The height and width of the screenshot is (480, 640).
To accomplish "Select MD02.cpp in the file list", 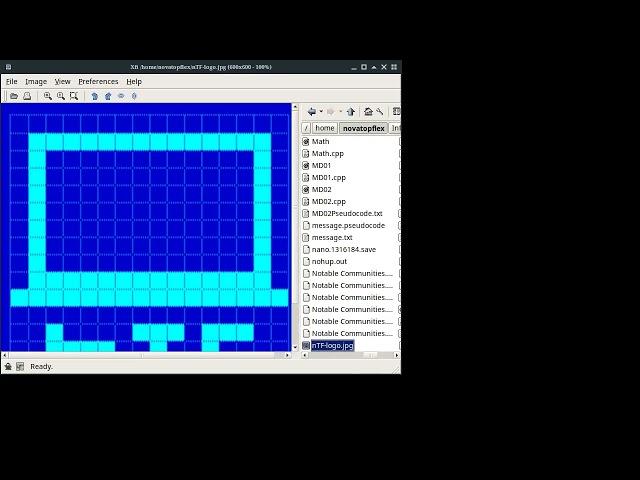I will click(329, 202).
